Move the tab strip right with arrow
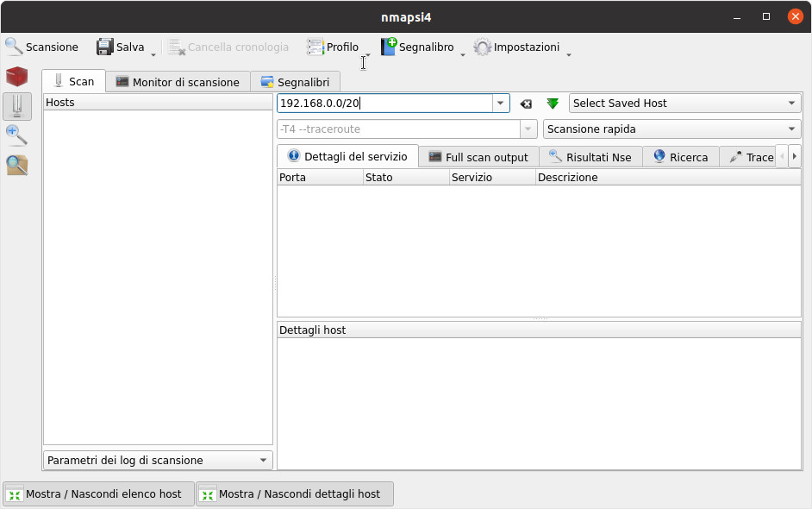 point(795,156)
